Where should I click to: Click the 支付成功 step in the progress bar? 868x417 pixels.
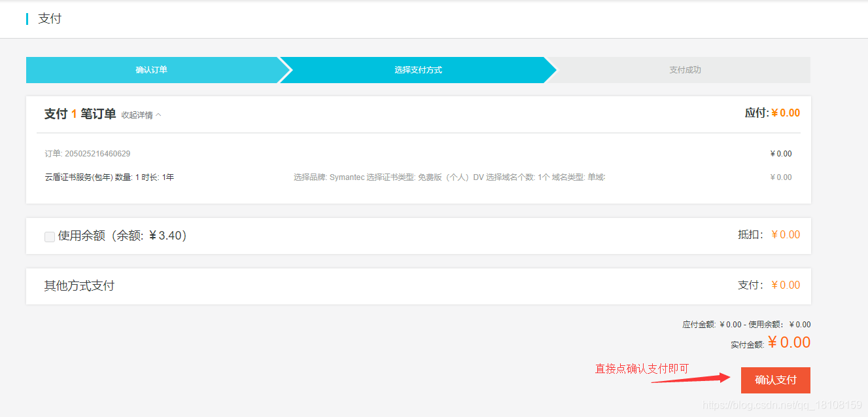684,69
